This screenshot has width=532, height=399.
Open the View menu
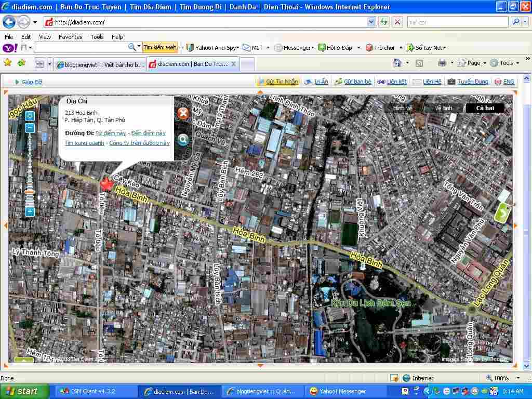pos(45,37)
